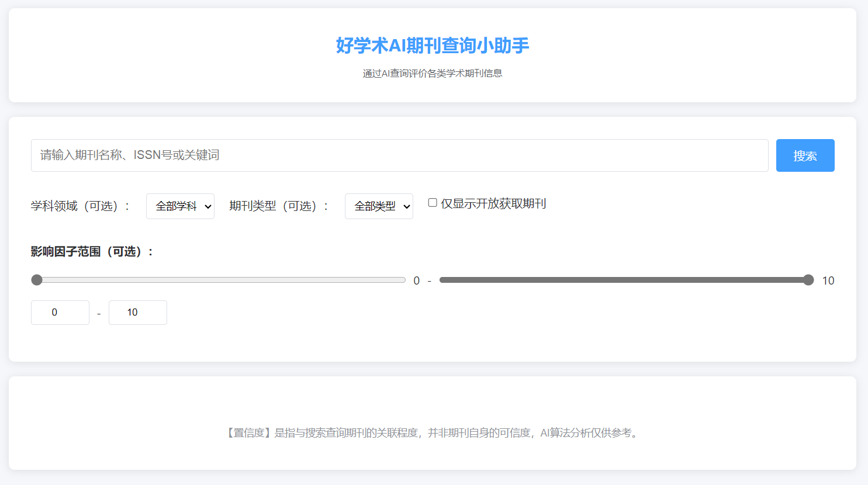Screen dimensions: 868x485
Task: Click the 好学术AI期刊查询小助手 page title
Action: coord(434,45)
